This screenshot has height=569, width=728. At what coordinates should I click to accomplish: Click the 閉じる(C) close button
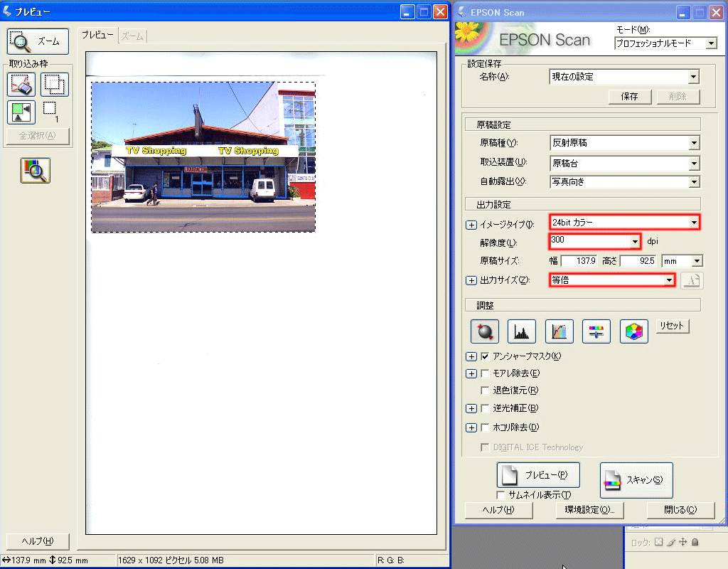pos(680,510)
